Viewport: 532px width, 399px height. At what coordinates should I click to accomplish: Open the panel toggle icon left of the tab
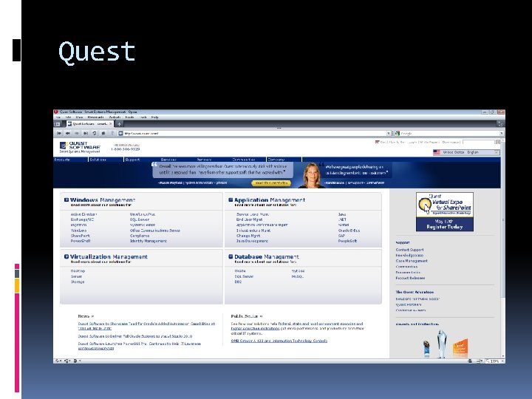click(x=58, y=124)
